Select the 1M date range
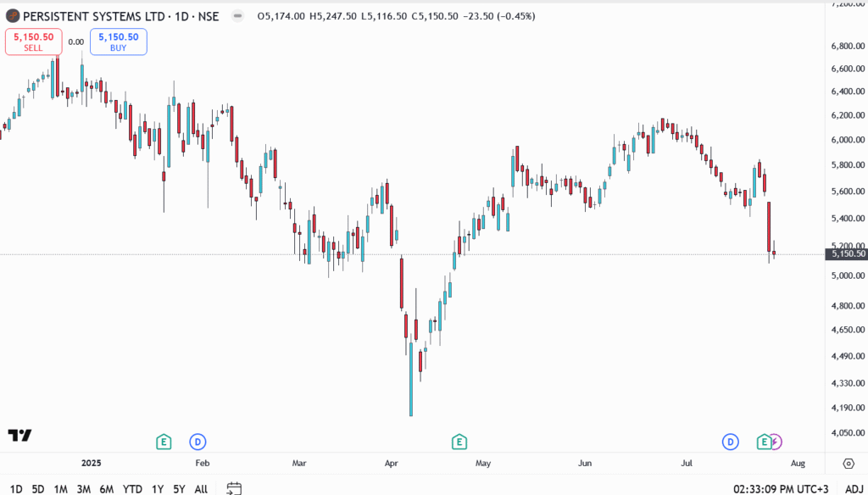Image resolution: width=868 pixels, height=495 pixels. click(60, 489)
